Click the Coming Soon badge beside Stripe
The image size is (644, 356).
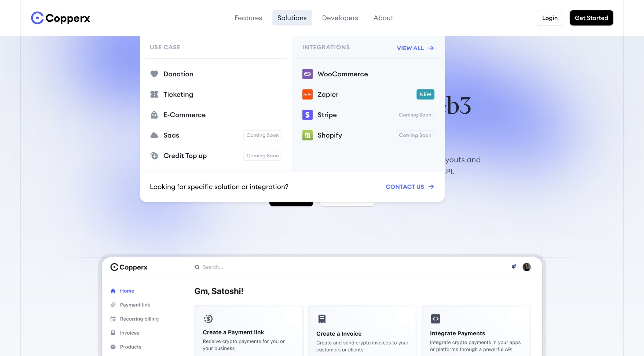[x=415, y=115]
